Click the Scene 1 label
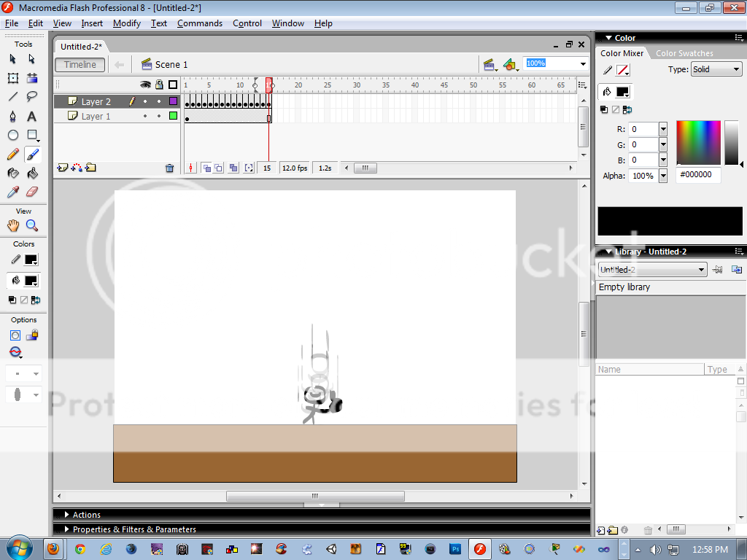Screen dimensions: 747x560 [x=171, y=65]
